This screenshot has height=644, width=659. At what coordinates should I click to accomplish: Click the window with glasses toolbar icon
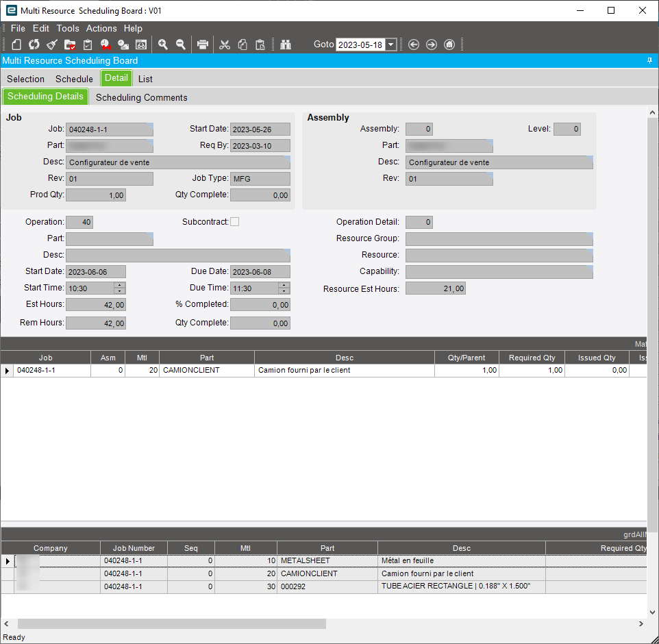[141, 45]
